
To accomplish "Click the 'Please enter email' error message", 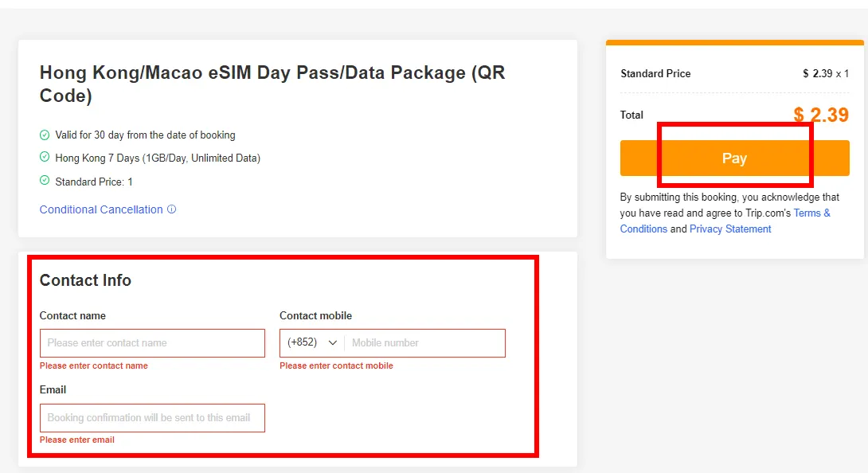I will 77,440.
